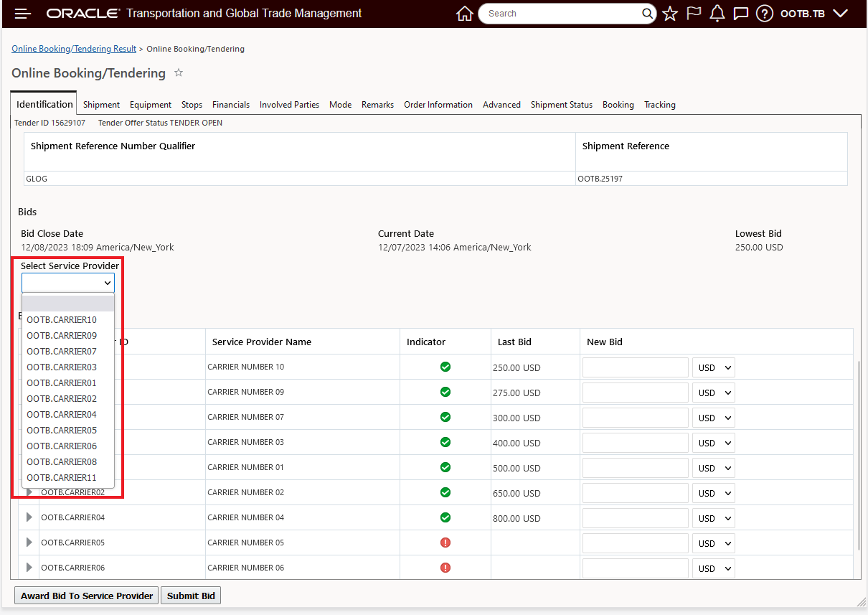Open the hamburger navigation menu
This screenshot has height=615, width=868.
[x=22, y=14]
